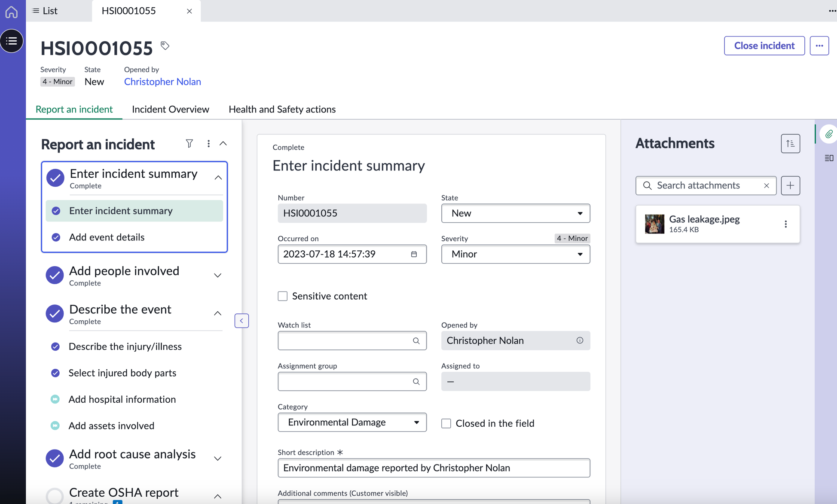Screen dimensions: 837x504
Task: Open the State dropdown
Action: (x=515, y=213)
